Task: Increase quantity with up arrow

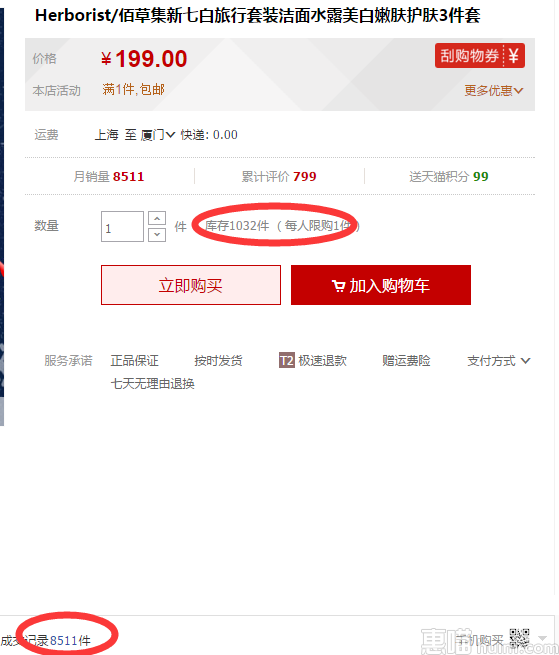Action: 157,218
